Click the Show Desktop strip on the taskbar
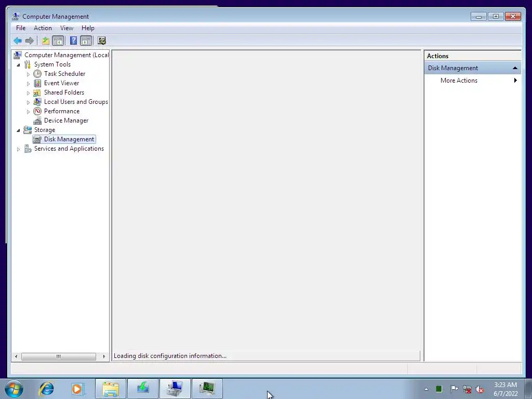The height and width of the screenshot is (399, 532). pyautogui.click(x=528, y=389)
